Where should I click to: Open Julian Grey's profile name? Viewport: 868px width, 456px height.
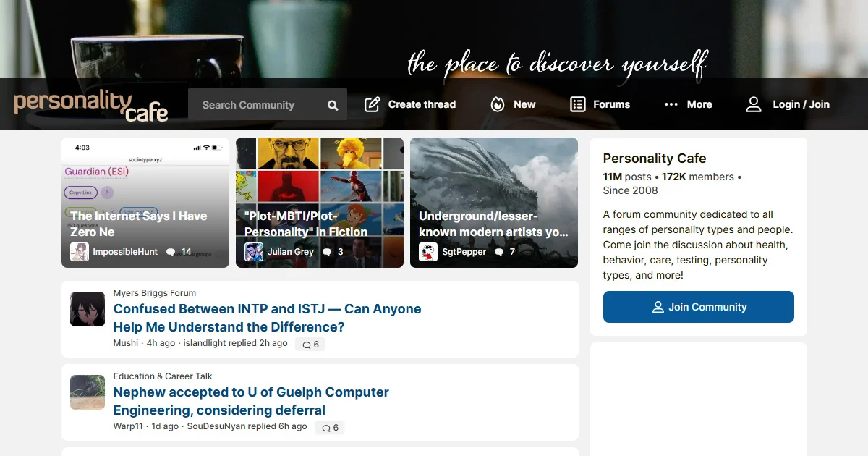coord(291,252)
